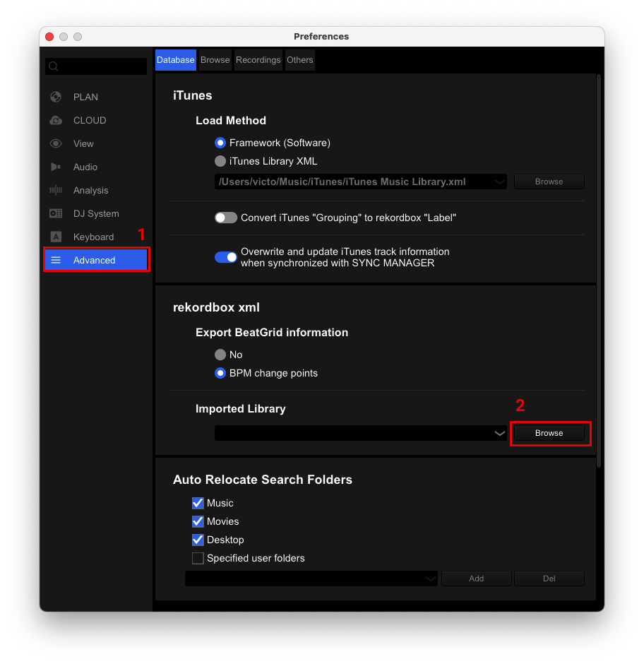Click the PLAN globe icon in sidebar

[56, 97]
